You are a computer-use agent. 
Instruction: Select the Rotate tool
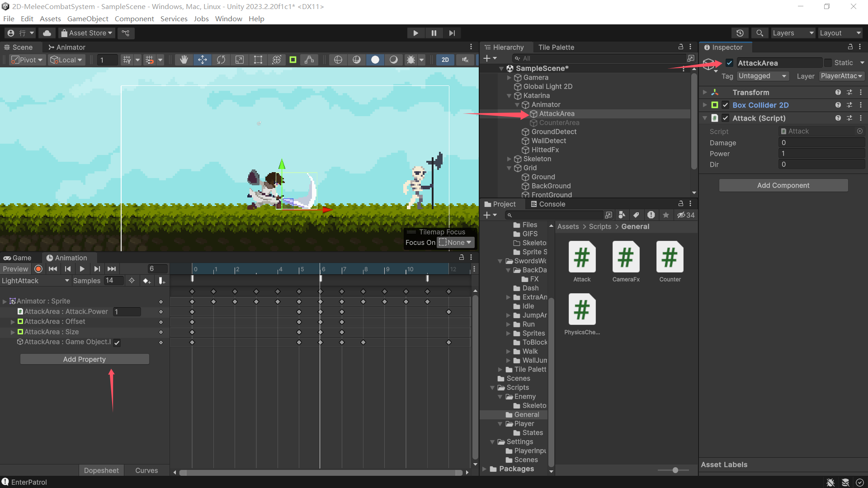coord(221,60)
